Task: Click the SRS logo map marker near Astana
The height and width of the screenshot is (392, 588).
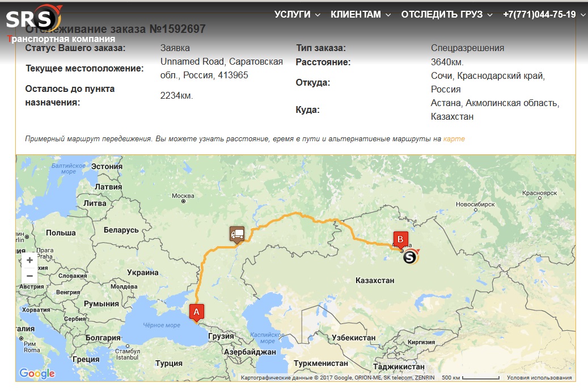Action: (x=411, y=256)
